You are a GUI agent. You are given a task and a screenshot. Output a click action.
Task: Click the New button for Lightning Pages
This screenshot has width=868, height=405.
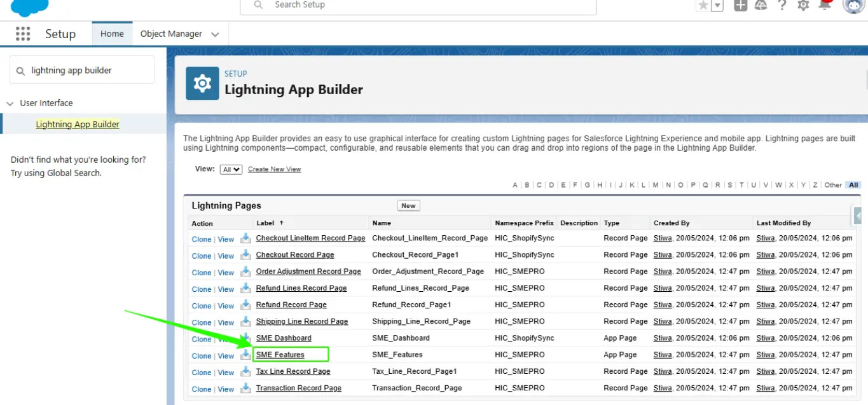pos(408,205)
